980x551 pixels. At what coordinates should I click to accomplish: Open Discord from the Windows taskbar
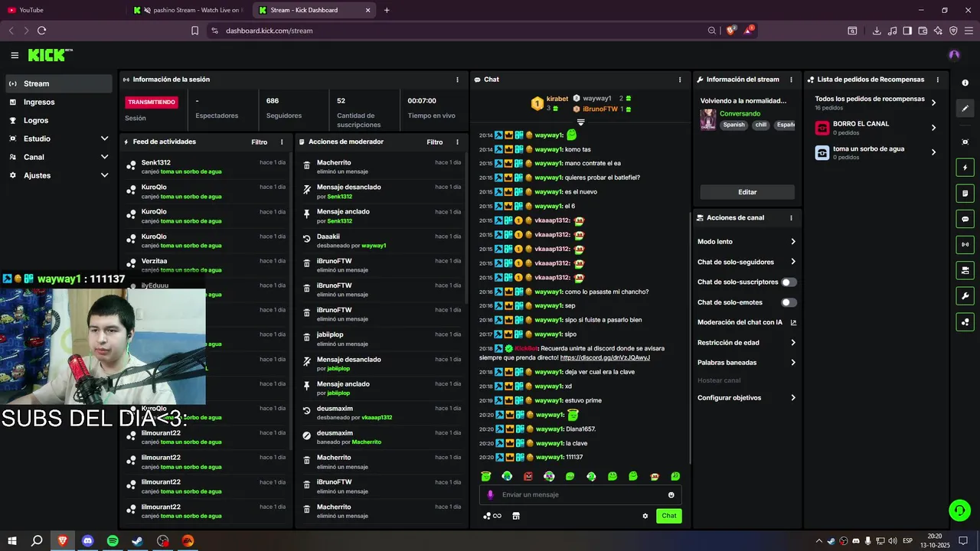click(x=87, y=540)
